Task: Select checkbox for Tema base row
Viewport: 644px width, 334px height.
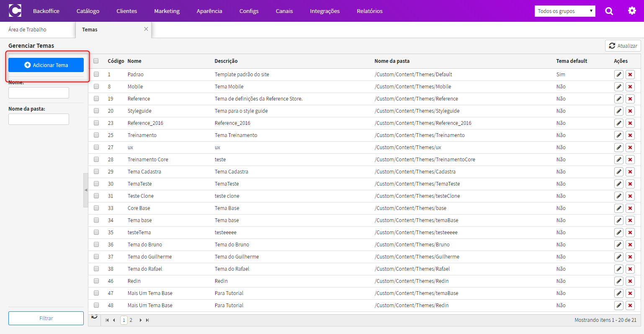Action: pos(96,220)
